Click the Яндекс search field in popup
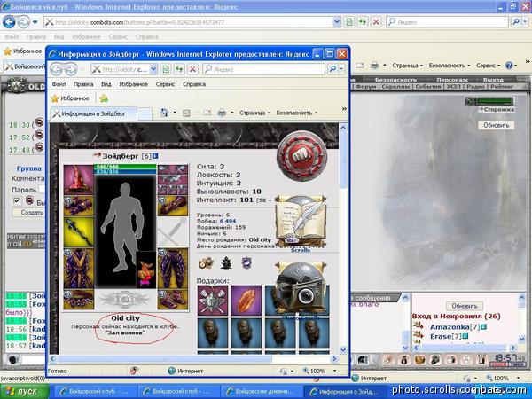This screenshot has height=399, width=532. tap(263, 69)
